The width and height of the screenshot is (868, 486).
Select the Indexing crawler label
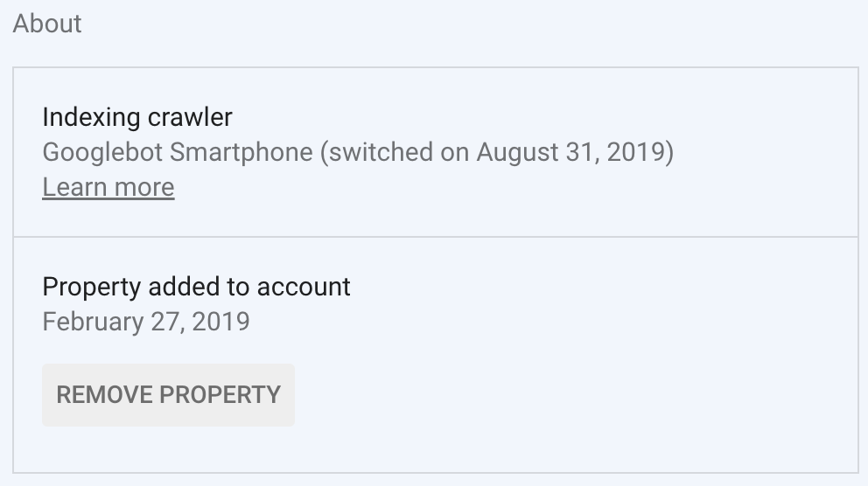coord(137,116)
